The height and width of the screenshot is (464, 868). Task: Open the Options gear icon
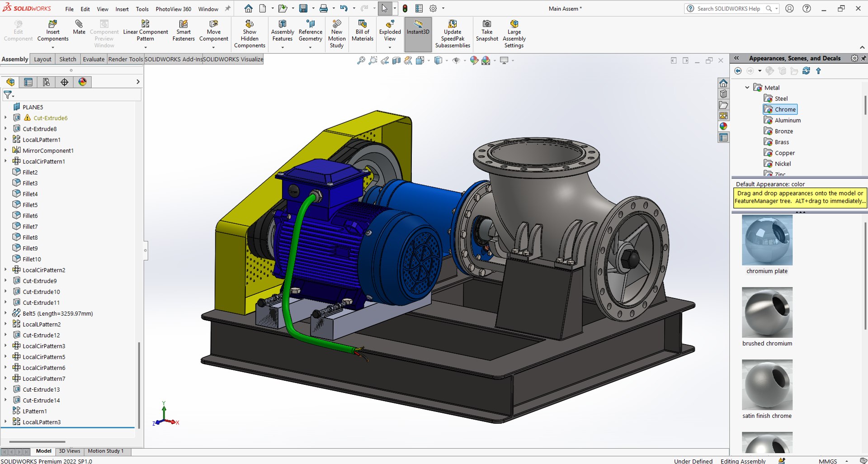coord(433,9)
